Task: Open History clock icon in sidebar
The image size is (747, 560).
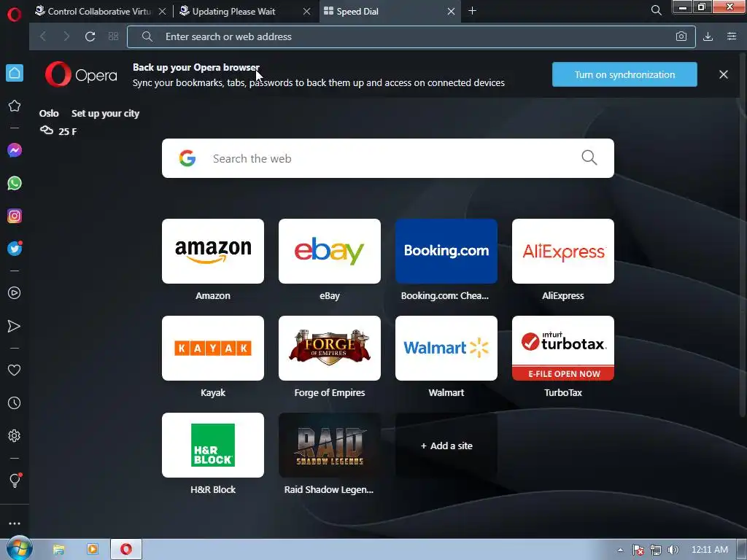Action: pyautogui.click(x=15, y=402)
